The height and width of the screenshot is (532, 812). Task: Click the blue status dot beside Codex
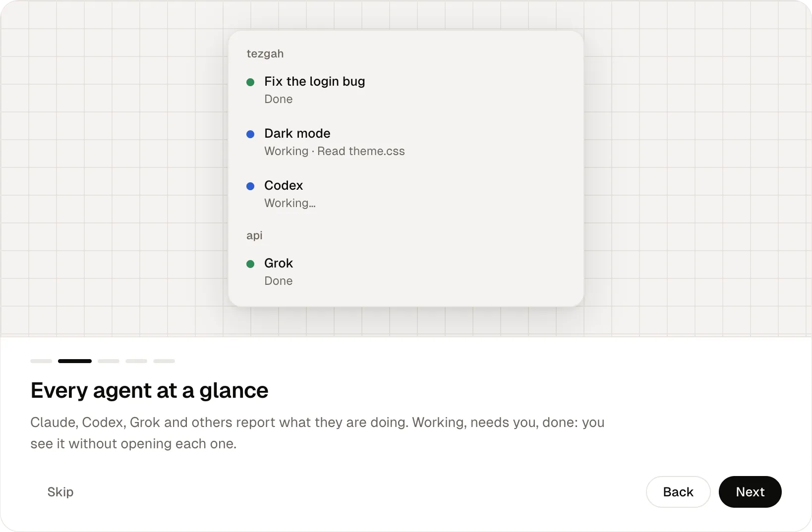pos(250,186)
